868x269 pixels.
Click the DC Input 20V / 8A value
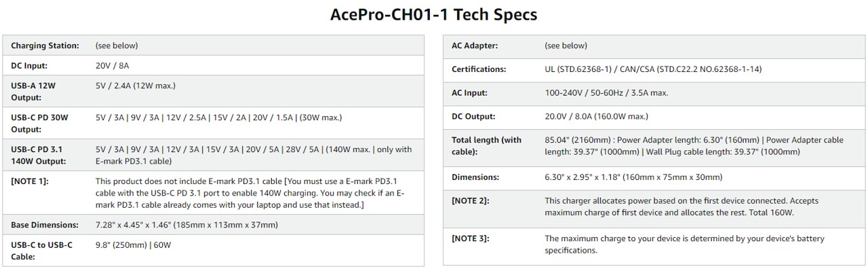[112, 66]
